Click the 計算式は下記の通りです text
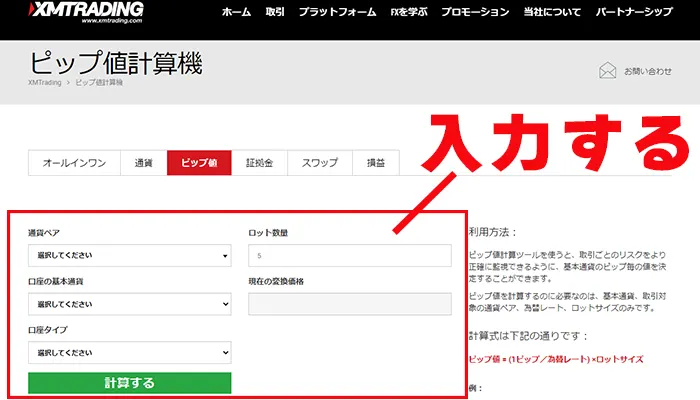The height and width of the screenshot is (400, 700). point(528,336)
